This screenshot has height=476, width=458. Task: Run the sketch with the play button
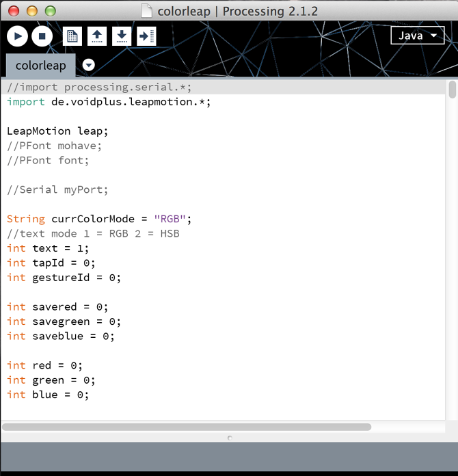point(18,36)
